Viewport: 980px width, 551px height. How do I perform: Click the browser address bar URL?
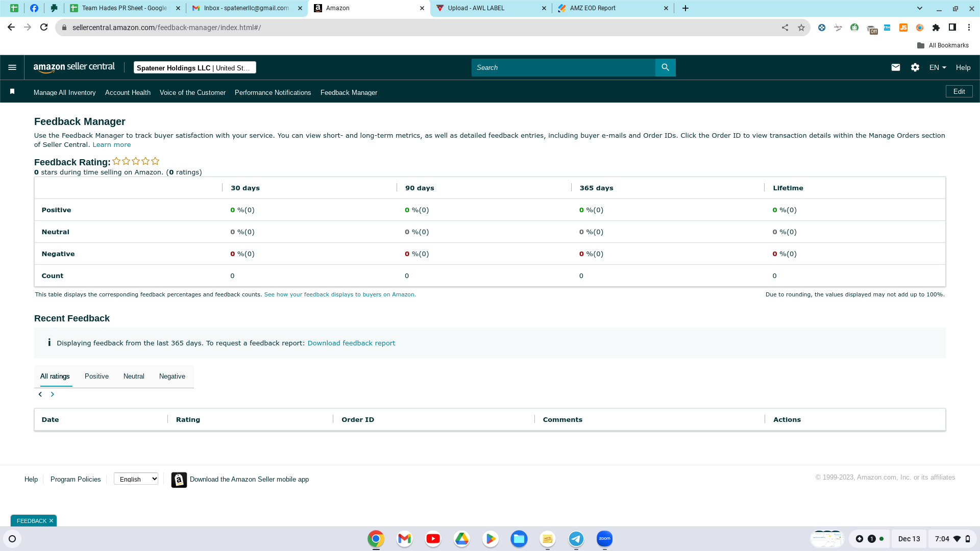[166, 28]
